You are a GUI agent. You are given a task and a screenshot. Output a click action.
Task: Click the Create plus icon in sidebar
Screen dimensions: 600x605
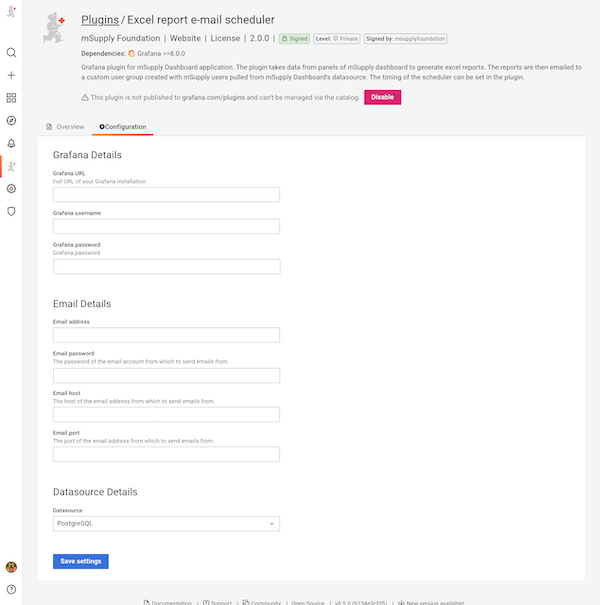(11, 75)
